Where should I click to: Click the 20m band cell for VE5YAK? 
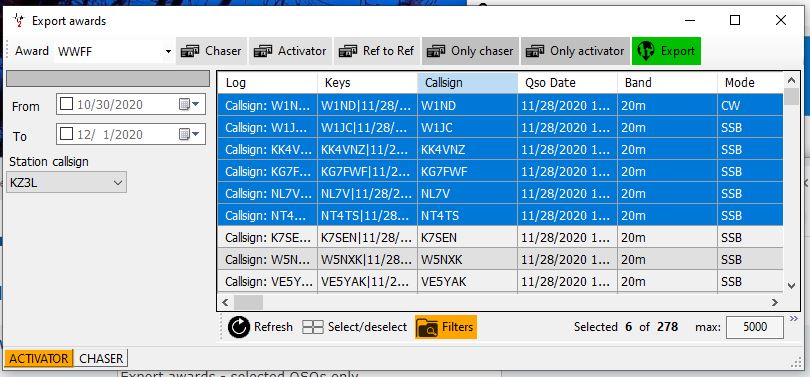point(667,281)
